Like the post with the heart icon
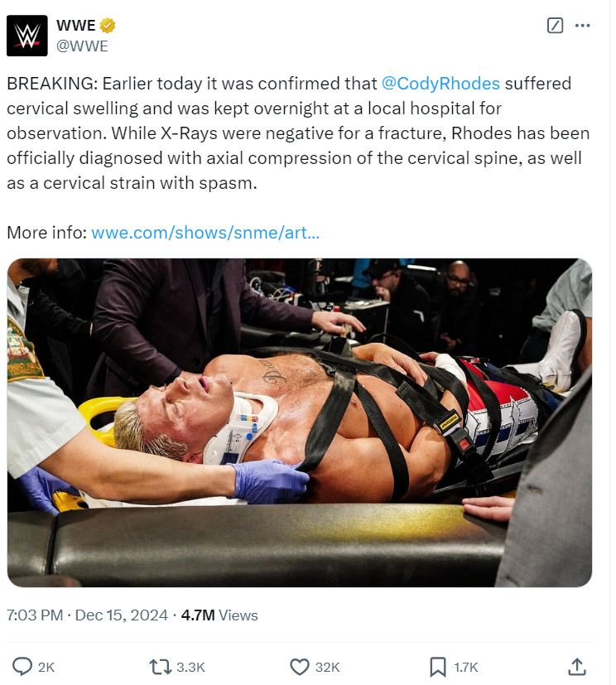 [300, 667]
